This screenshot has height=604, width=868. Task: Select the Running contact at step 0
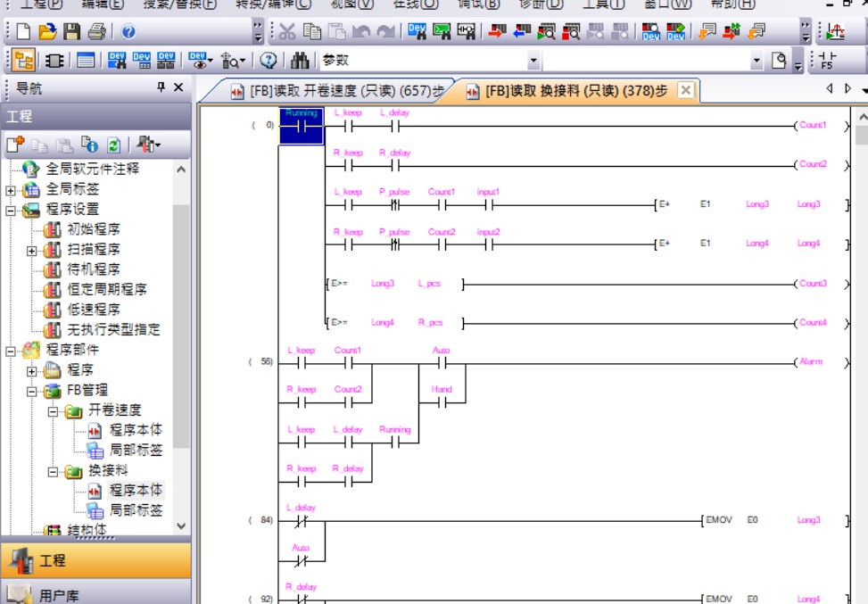pos(302,126)
